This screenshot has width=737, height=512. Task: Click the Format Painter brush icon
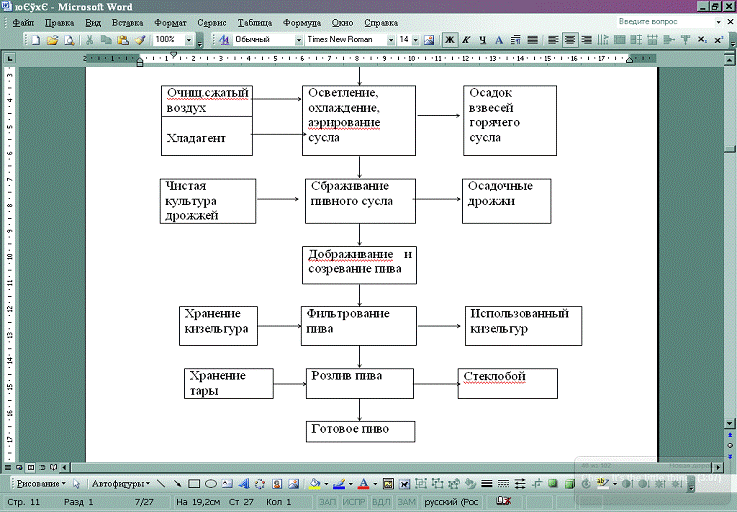(140, 40)
